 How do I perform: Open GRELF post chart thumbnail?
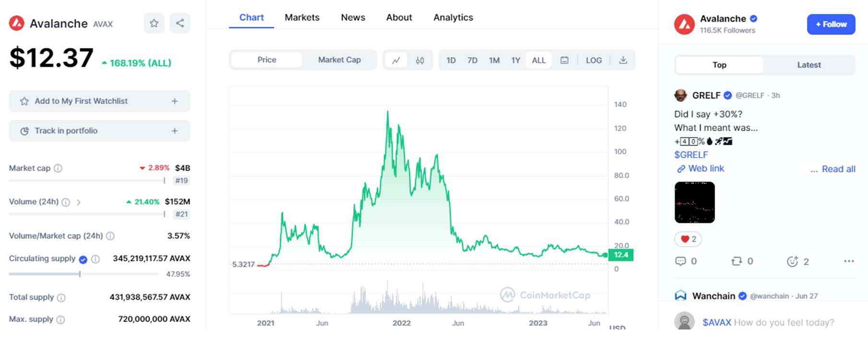coord(694,203)
